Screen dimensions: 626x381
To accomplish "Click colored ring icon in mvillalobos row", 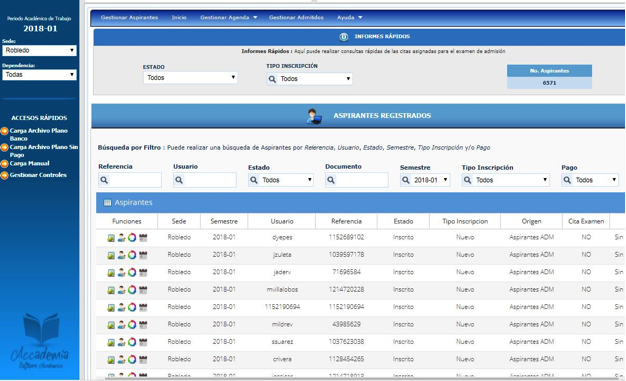I will [132, 290].
